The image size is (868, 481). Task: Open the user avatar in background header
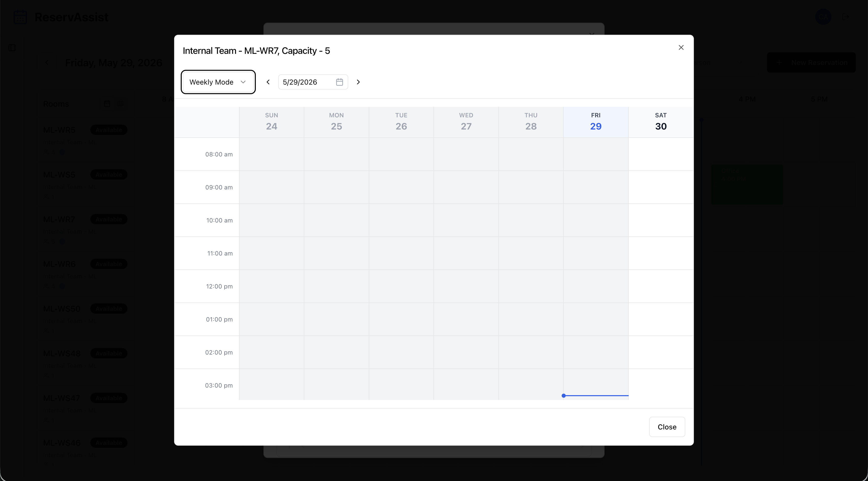(823, 17)
